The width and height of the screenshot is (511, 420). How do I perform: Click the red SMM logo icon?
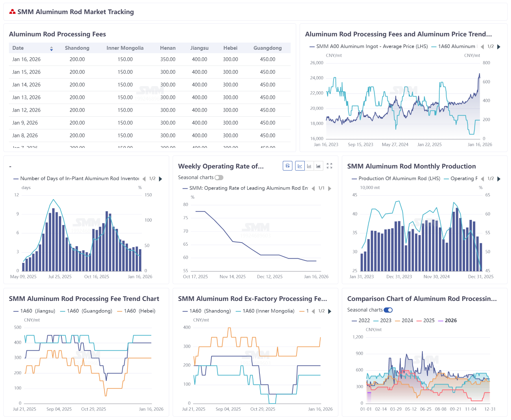tap(13, 12)
